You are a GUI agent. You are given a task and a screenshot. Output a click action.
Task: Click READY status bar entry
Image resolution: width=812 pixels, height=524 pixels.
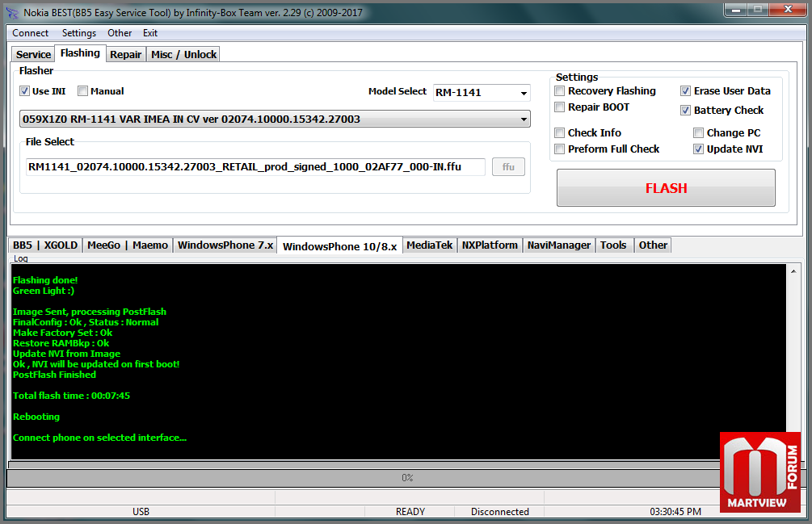coord(410,512)
